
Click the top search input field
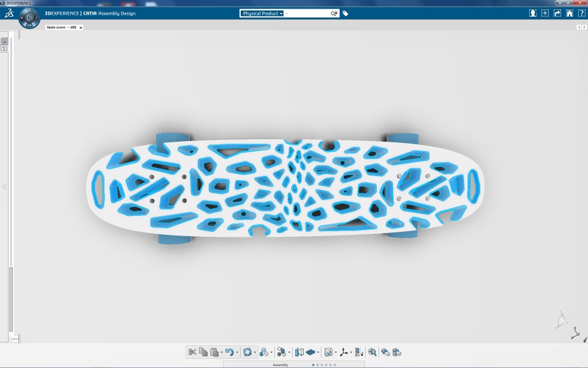click(306, 13)
